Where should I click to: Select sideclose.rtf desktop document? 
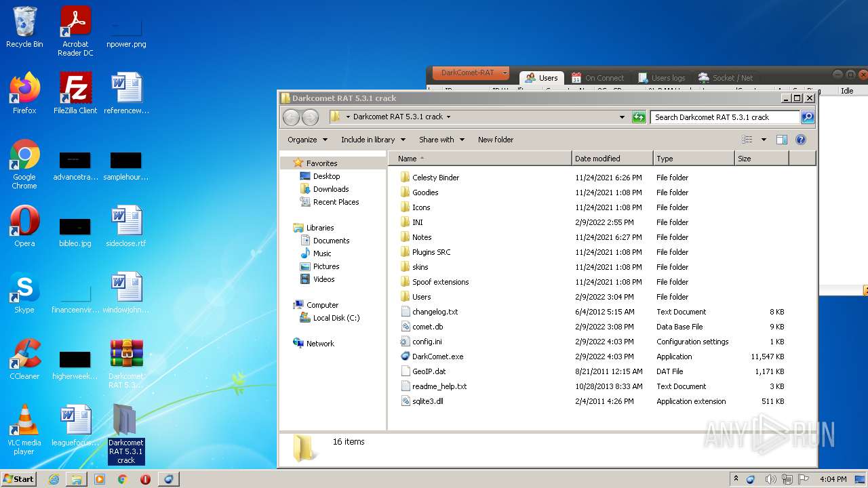[126, 226]
